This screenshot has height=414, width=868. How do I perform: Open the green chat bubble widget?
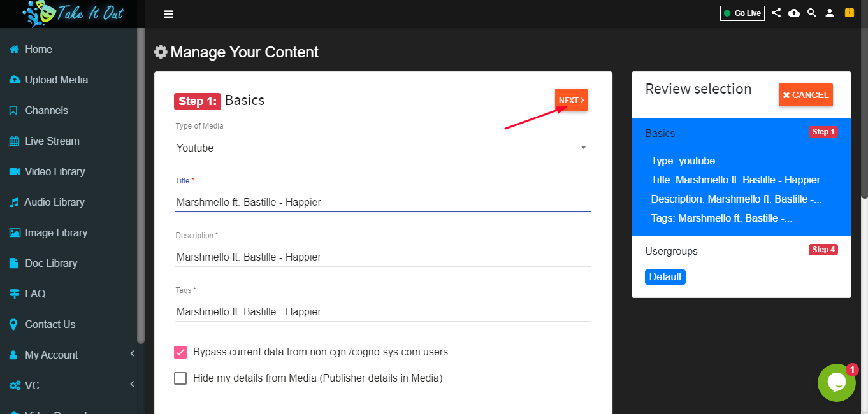[836, 383]
